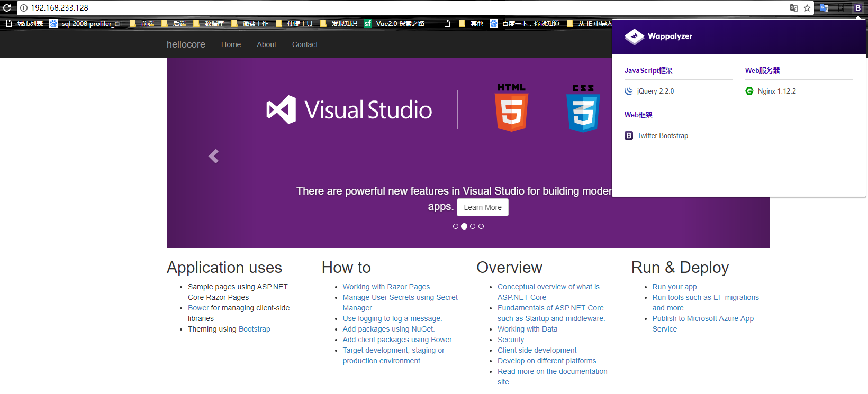Open the blank-page bookmark before 其他 folder
Viewport: 868px width, 394px height.
tap(447, 23)
